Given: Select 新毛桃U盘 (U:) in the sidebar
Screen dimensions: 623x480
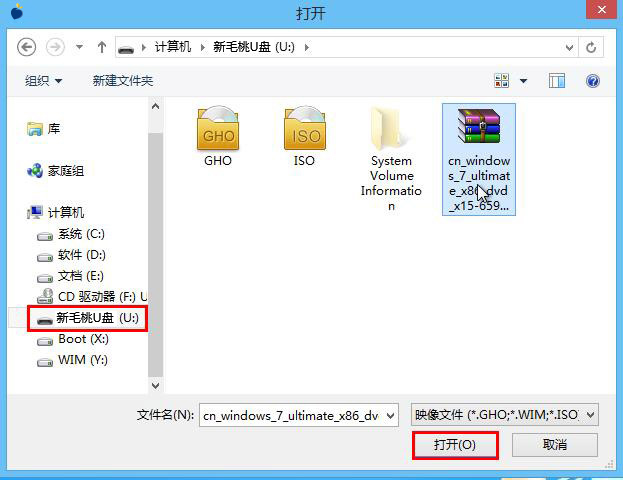Looking at the screenshot, I should point(87,318).
